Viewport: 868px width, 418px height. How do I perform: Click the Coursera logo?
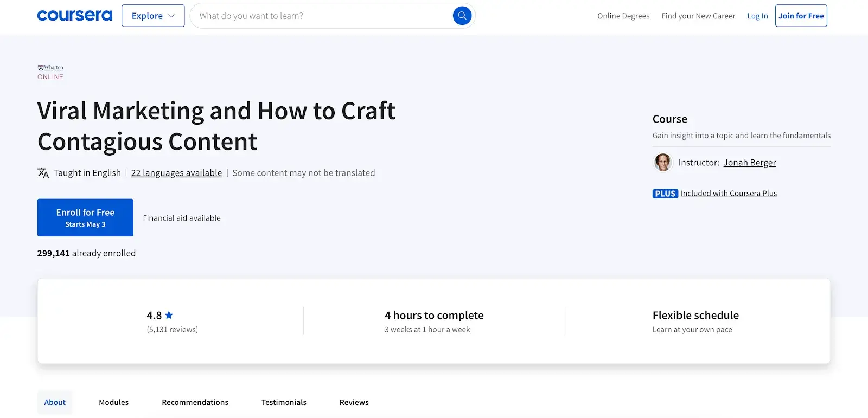pos(74,16)
